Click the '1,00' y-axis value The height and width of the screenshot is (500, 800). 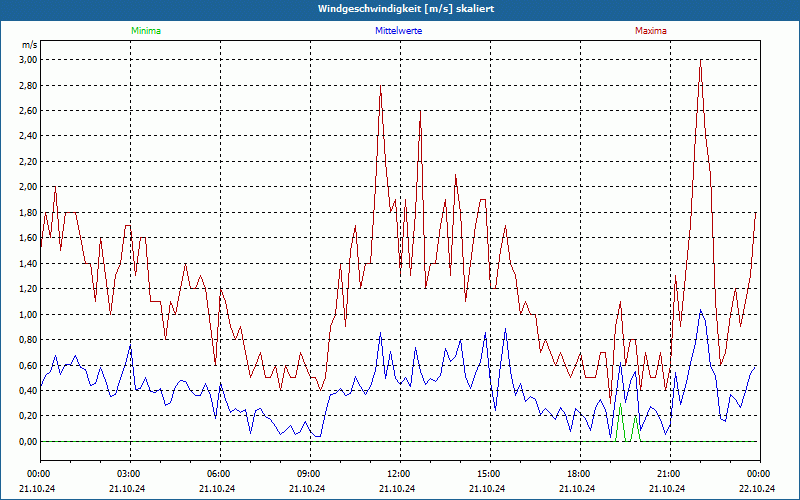(x=29, y=314)
